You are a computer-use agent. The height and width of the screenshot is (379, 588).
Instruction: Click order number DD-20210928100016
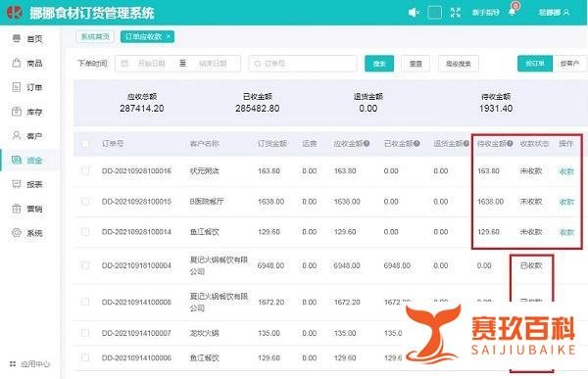click(136, 171)
